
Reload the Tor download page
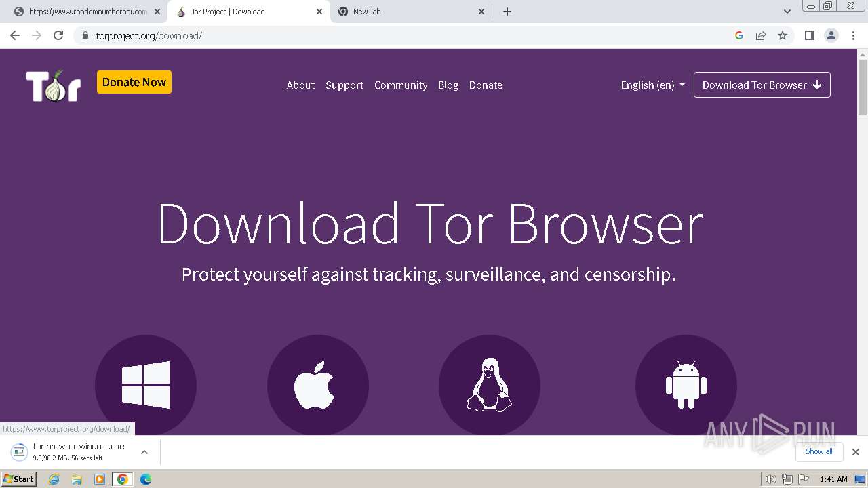58,35
